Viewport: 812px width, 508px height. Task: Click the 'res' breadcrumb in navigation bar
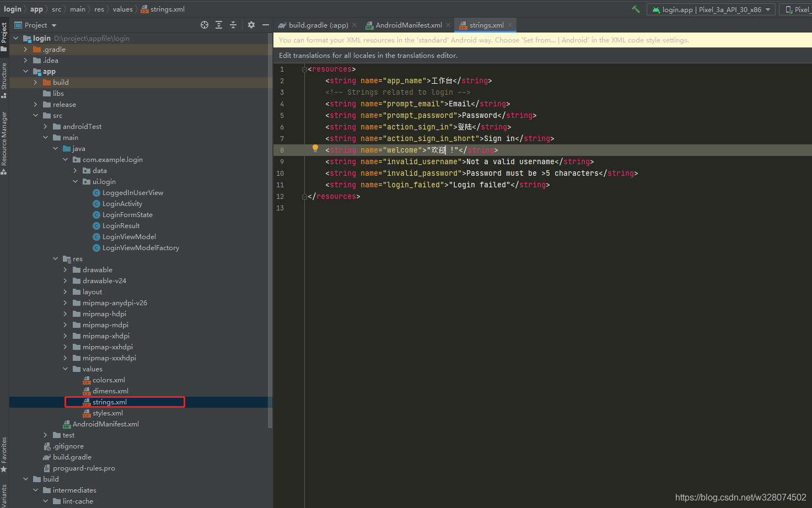(99, 9)
